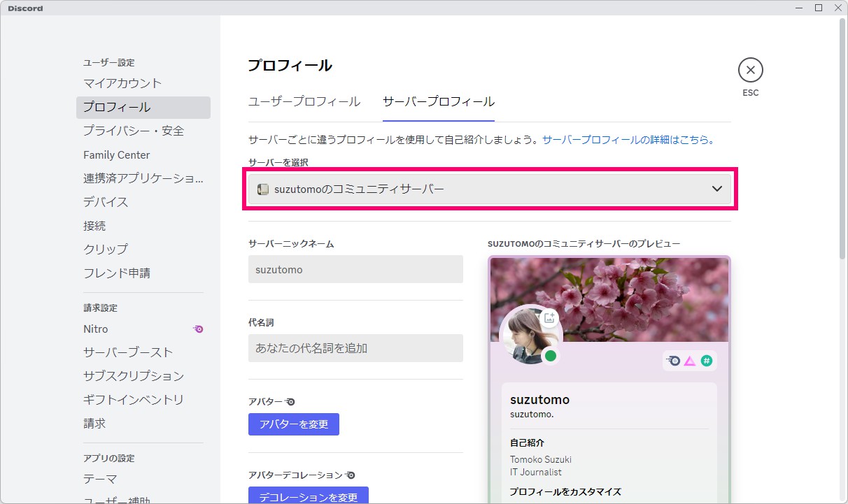This screenshot has height=504, width=848.
Task: Expand server list with the chevron arrow
Action: 716,189
